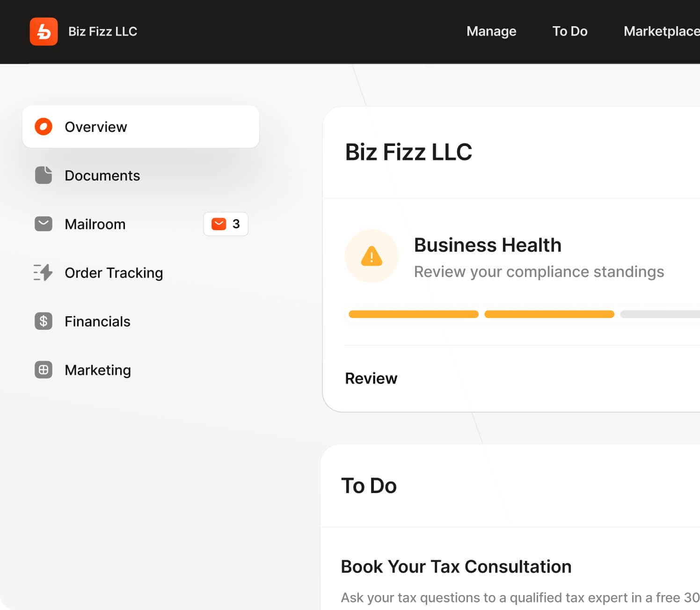Open the Mailroom unread badge showing 3
The height and width of the screenshot is (610, 700).
point(226,224)
